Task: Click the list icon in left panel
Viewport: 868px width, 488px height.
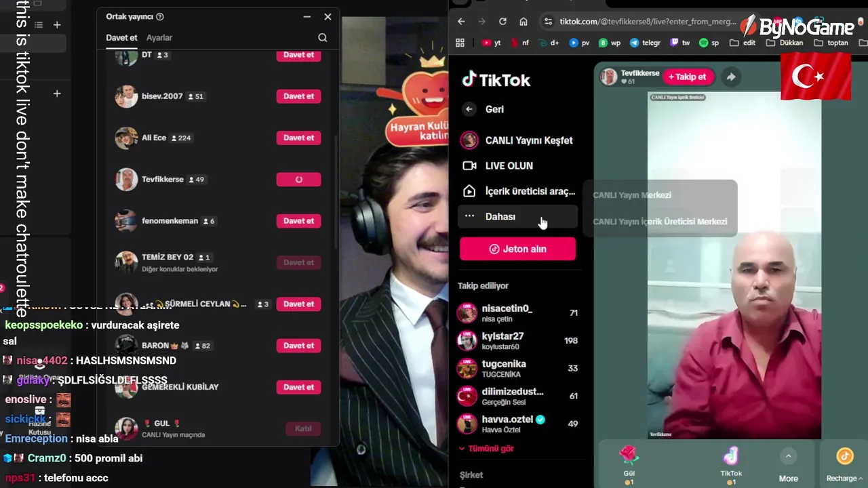Action: pos(39,25)
